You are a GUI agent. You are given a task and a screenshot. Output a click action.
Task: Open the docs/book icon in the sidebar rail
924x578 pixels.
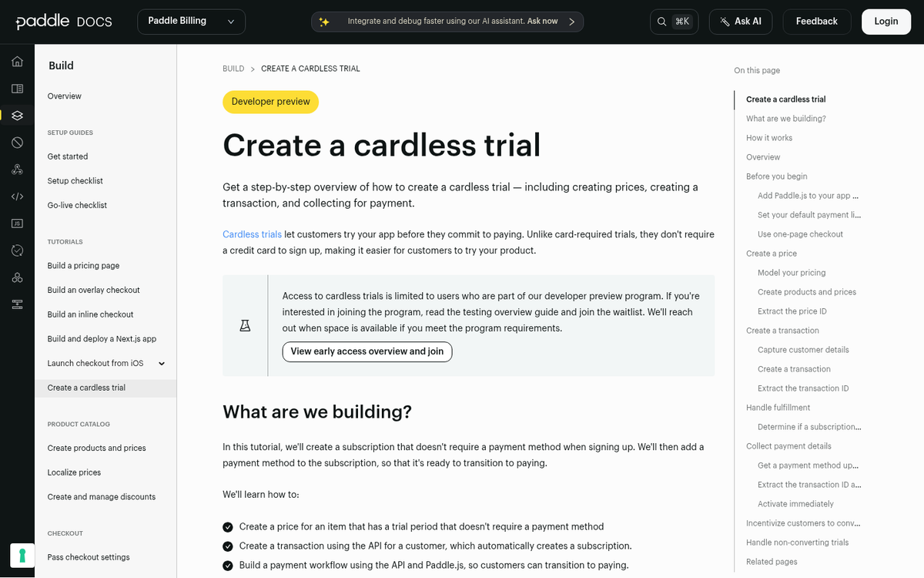click(17, 88)
